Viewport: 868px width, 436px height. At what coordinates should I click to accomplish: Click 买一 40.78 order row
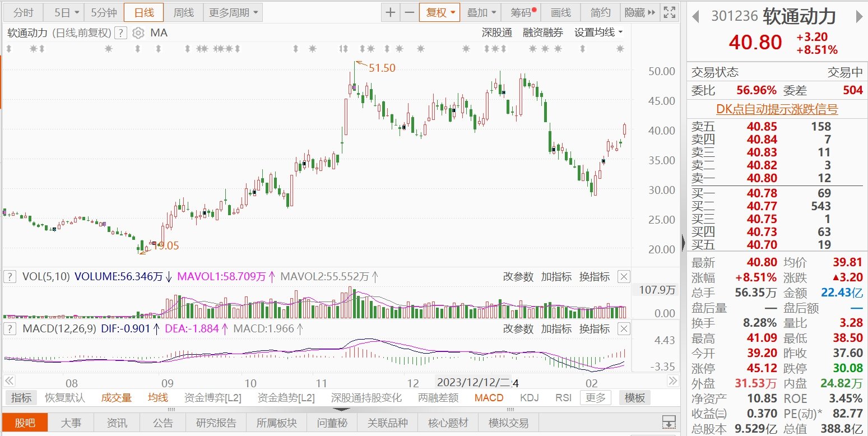(777, 193)
